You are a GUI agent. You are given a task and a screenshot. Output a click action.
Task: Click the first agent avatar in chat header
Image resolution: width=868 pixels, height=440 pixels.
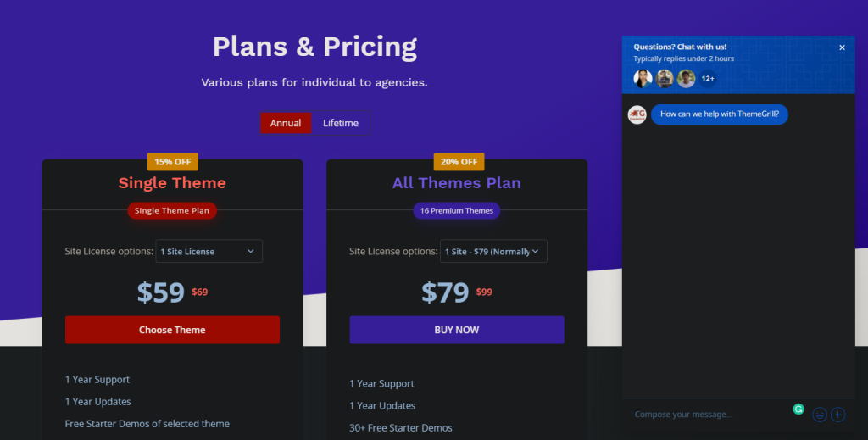click(643, 79)
